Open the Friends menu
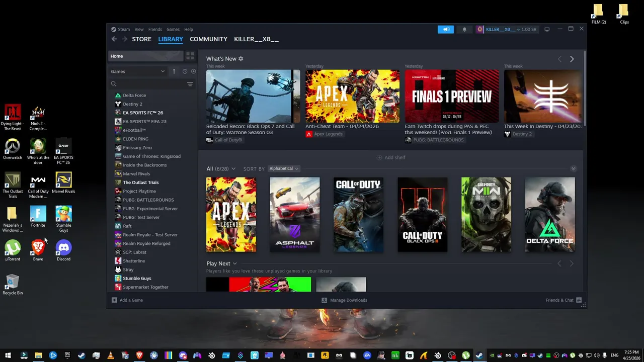Image resolution: width=644 pixels, height=362 pixels. click(x=155, y=29)
